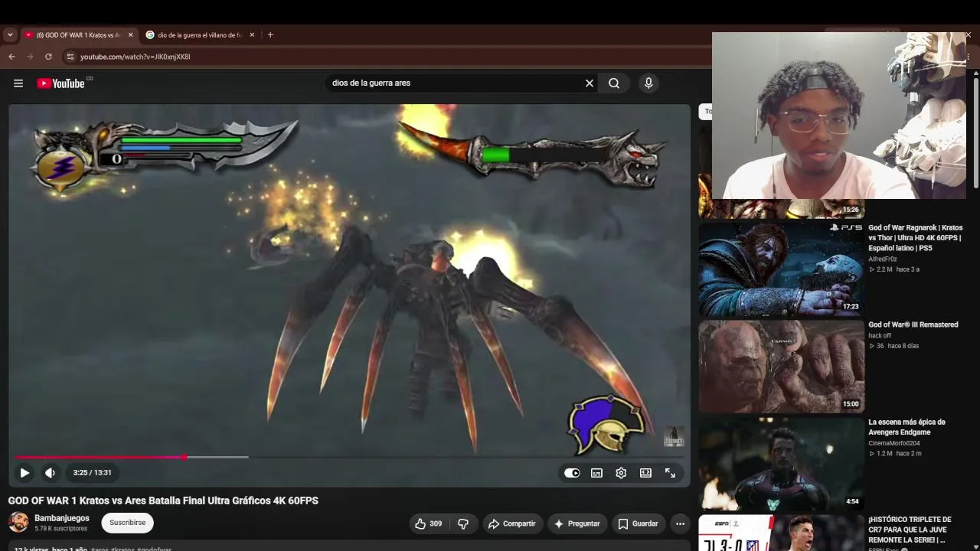Go back in browser history
This screenshot has height=551, width=980.
pos(11,57)
